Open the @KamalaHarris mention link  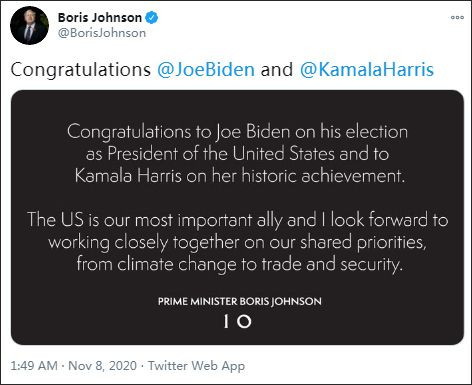367,70
